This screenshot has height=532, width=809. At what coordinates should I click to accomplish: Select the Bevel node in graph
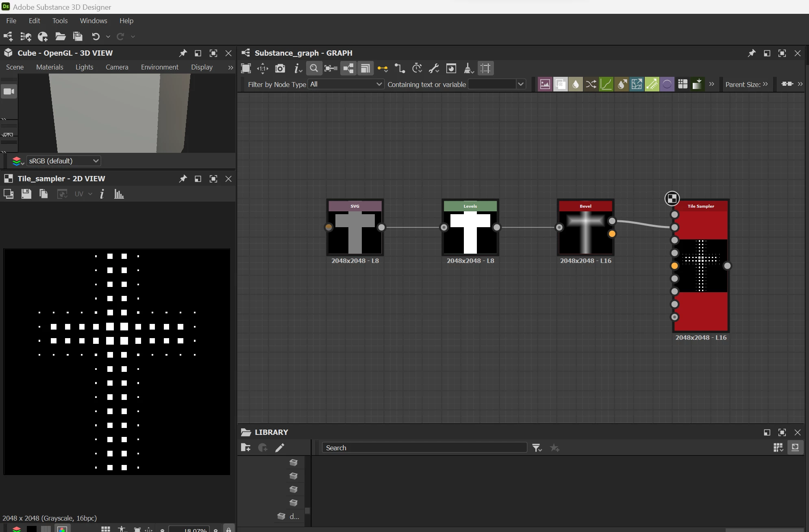[x=585, y=230]
